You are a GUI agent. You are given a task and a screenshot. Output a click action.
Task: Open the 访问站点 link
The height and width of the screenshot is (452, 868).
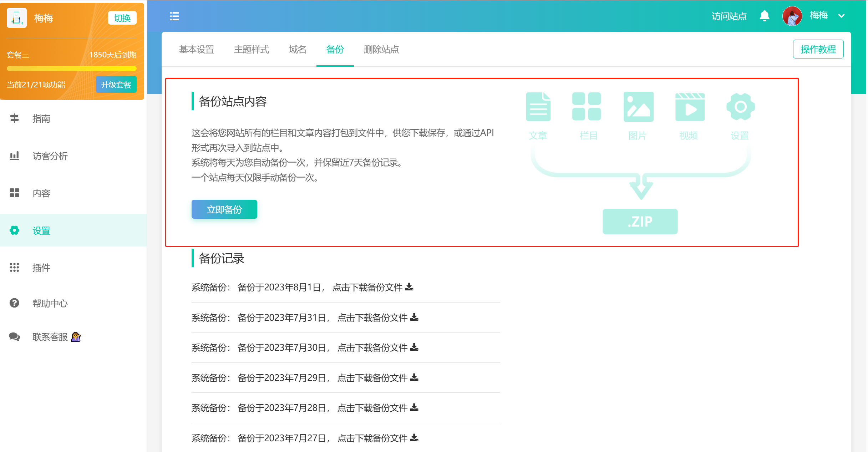tap(729, 16)
